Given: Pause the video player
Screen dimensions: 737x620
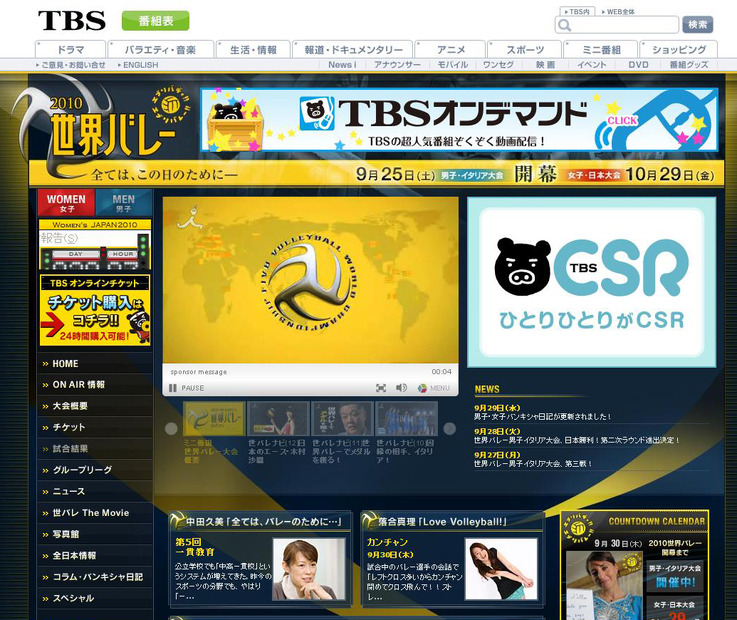Looking at the screenshot, I should tap(187, 388).
